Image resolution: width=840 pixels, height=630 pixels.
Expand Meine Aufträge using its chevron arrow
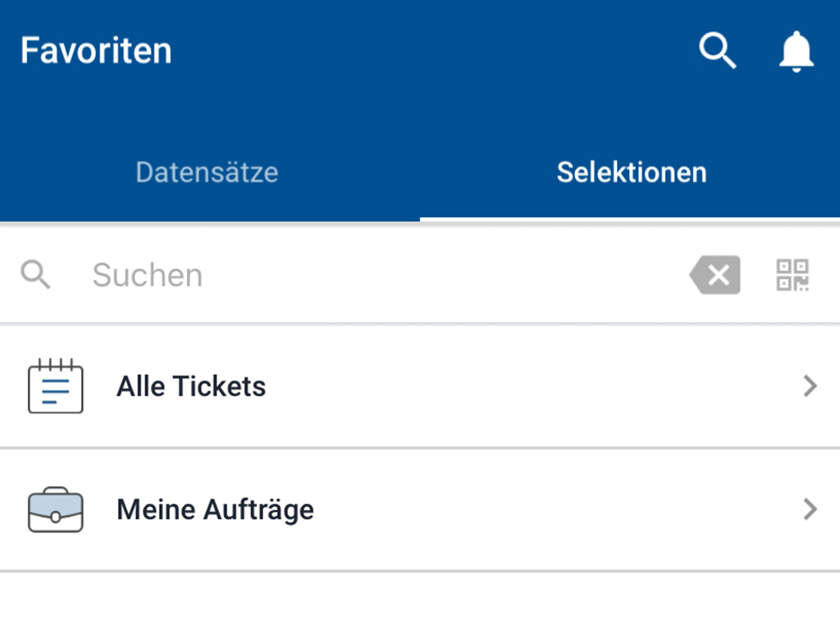tap(810, 509)
